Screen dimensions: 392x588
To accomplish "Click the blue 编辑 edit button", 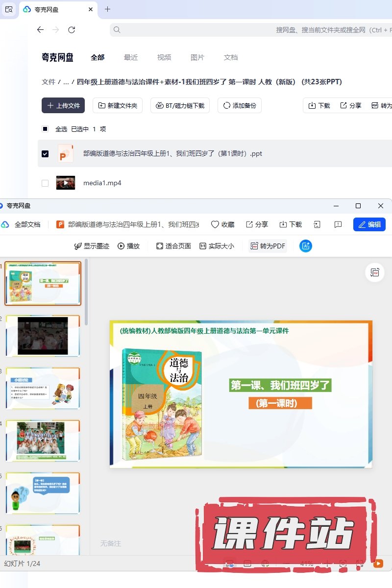I will pos(369,224).
